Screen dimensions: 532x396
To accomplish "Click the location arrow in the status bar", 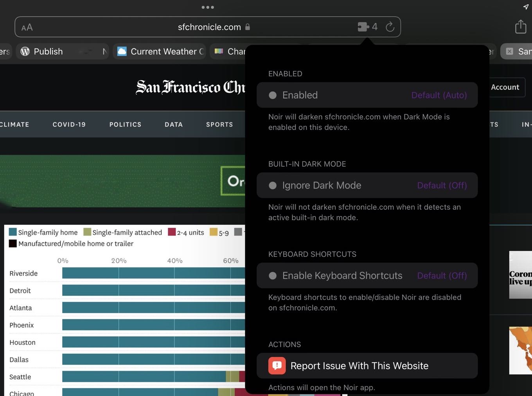I will [525, 7].
